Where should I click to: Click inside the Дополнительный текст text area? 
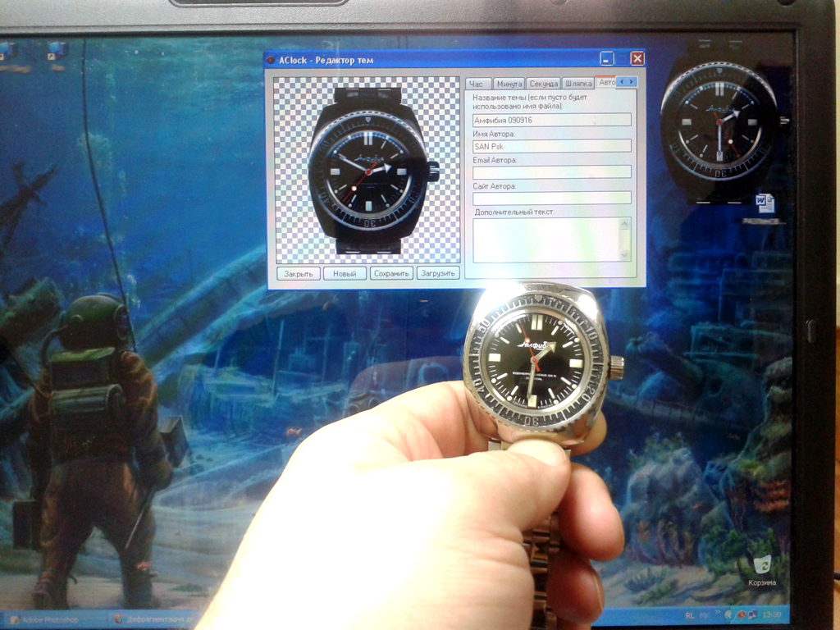pos(546,240)
